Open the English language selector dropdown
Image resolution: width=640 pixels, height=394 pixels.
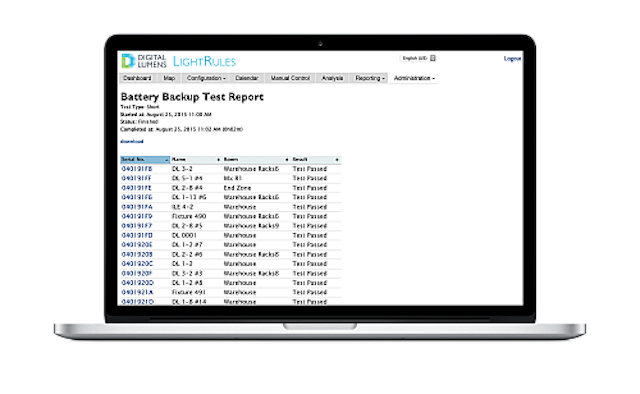[x=419, y=58]
